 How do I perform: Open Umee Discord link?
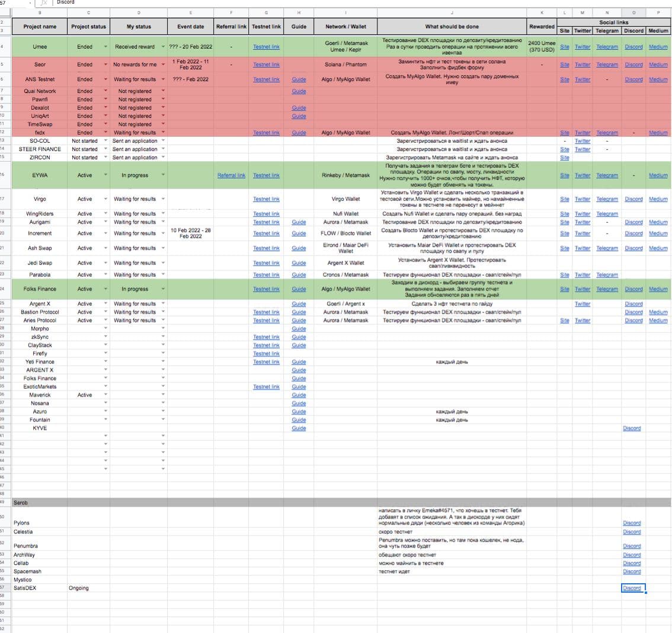click(x=634, y=47)
